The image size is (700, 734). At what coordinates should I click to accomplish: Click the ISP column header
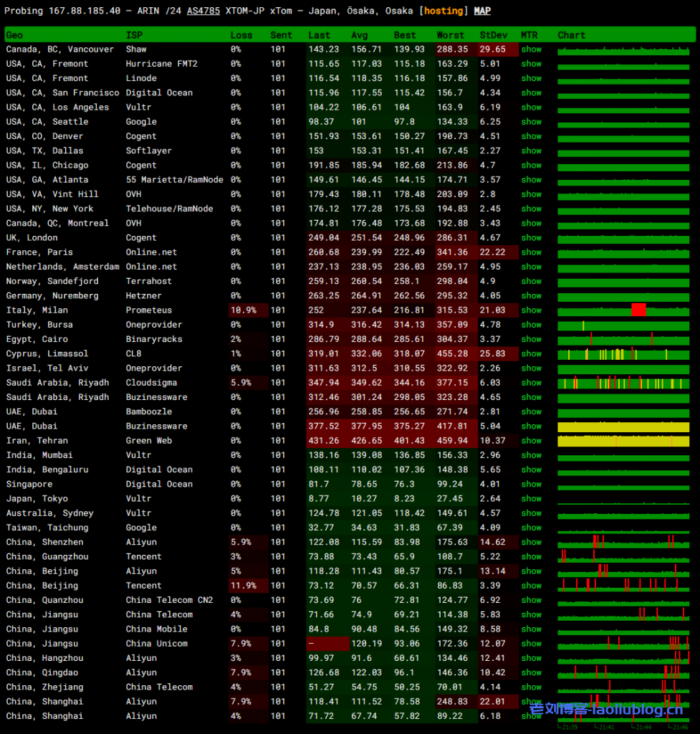pos(134,35)
